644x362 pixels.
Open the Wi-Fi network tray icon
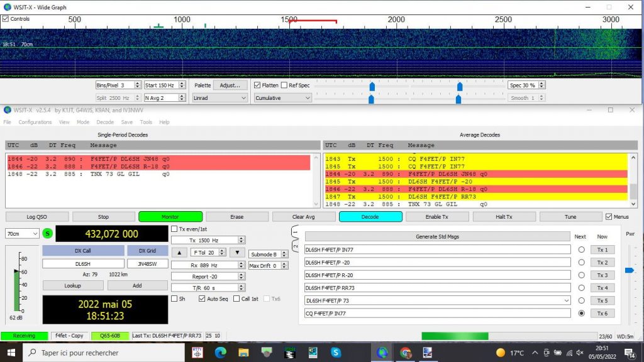click(x=569, y=353)
